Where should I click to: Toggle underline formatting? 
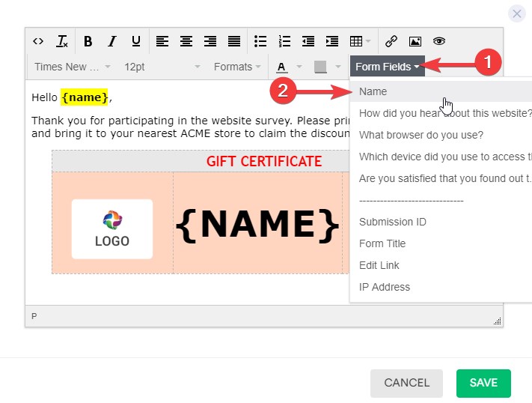coord(135,41)
